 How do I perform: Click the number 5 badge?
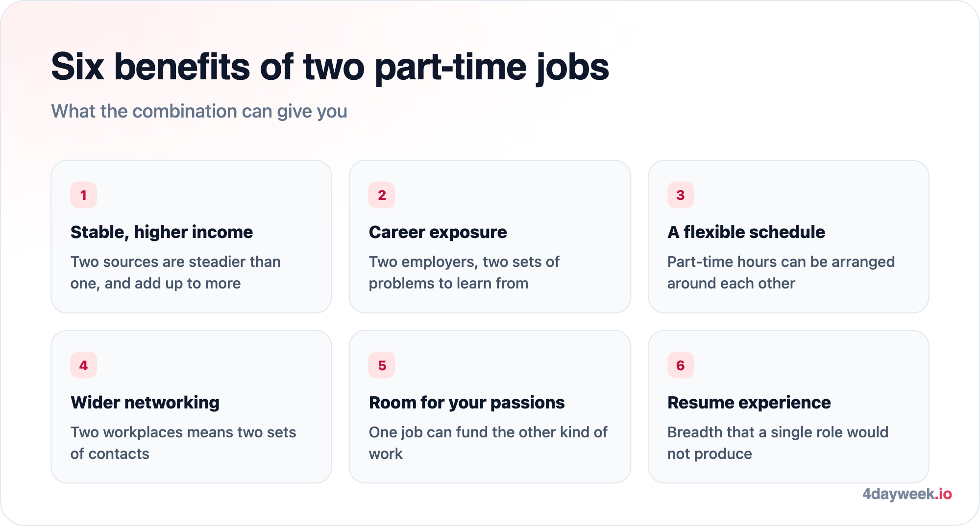coord(382,365)
